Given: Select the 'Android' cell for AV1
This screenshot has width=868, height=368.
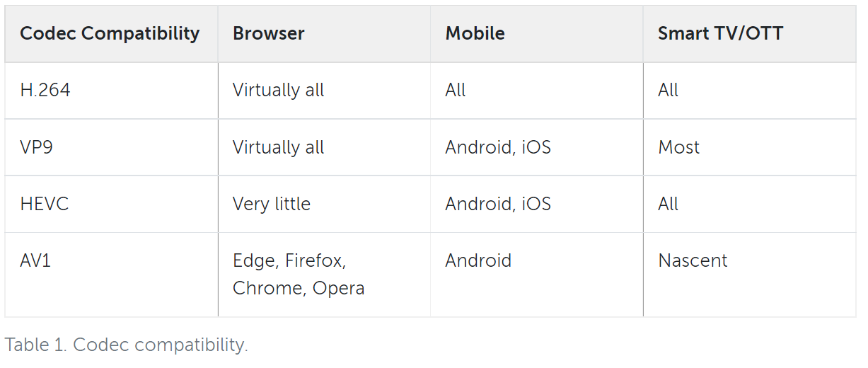Looking at the screenshot, I should point(536,275).
